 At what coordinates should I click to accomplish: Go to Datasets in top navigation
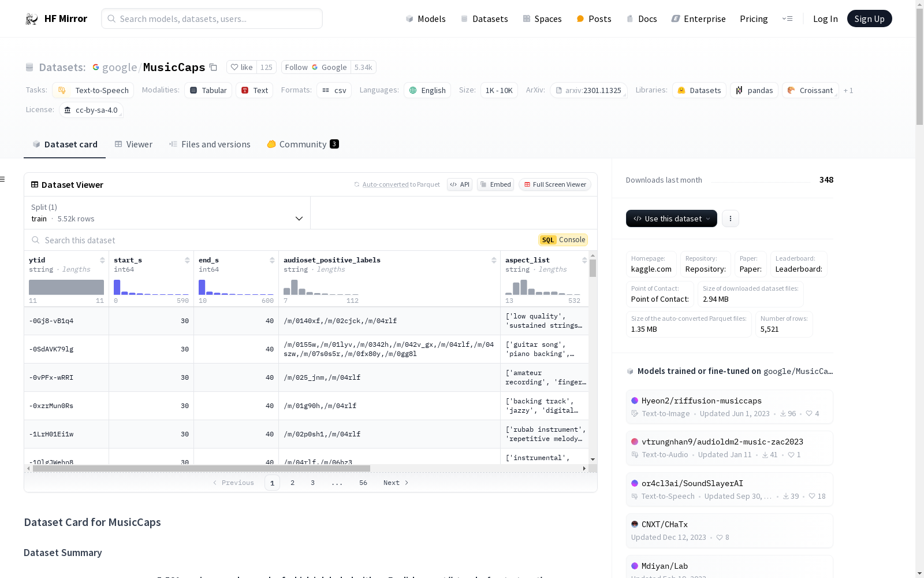pyautogui.click(x=484, y=18)
